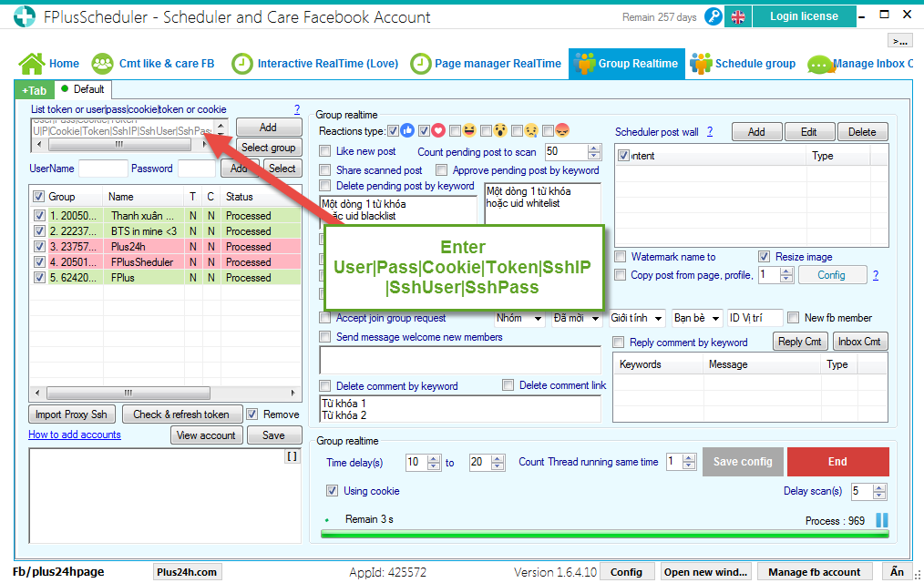Open the Nhóm dropdown
Image resolution: width=924 pixels, height=583 pixels.
click(x=519, y=318)
